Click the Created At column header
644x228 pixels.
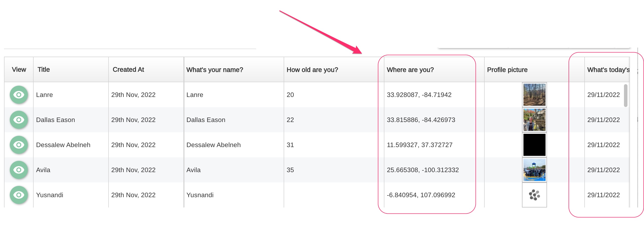pyautogui.click(x=128, y=70)
